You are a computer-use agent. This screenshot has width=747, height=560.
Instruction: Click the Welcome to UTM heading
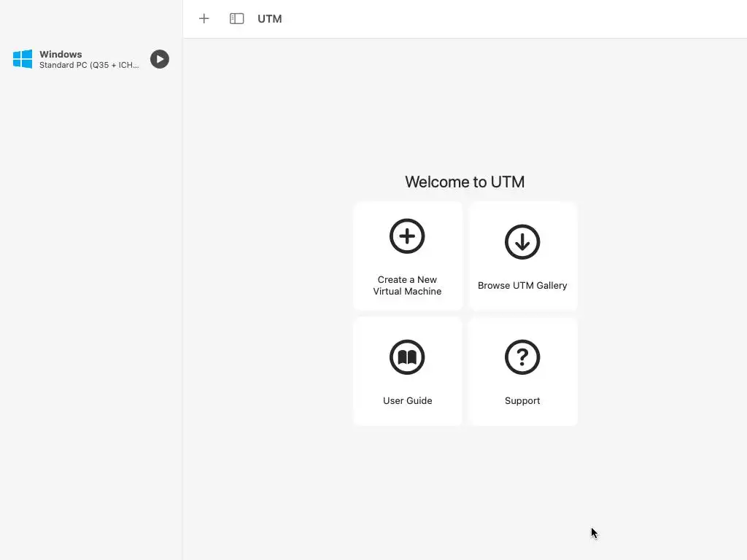pyautogui.click(x=465, y=182)
